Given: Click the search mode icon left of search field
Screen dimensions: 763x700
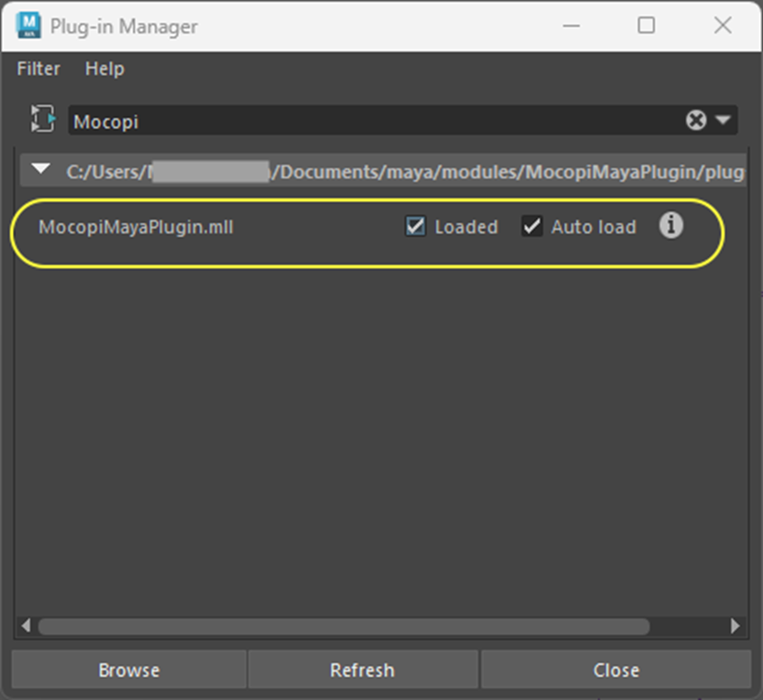Looking at the screenshot, I should [42, 119].
